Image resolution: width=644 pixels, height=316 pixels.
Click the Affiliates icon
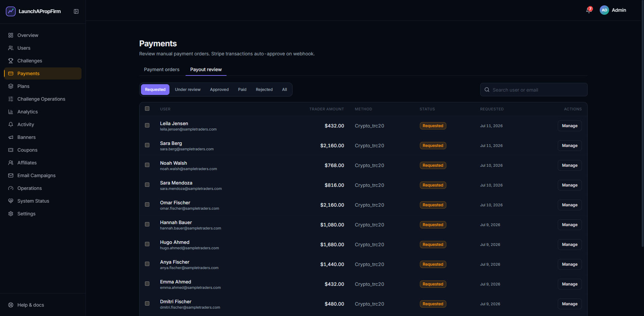pos(11,163)
